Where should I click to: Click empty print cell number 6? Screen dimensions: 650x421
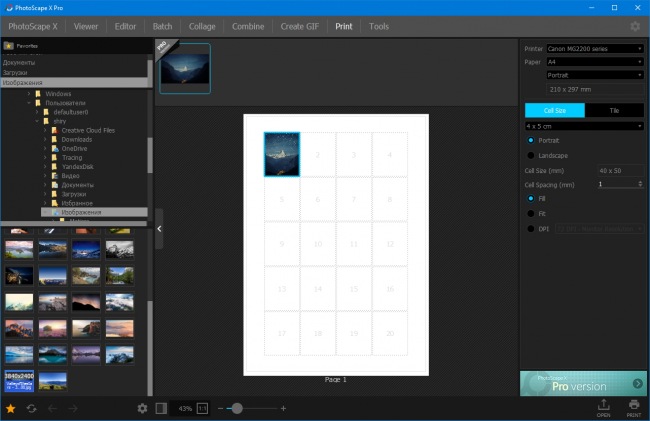pos(318,200)
